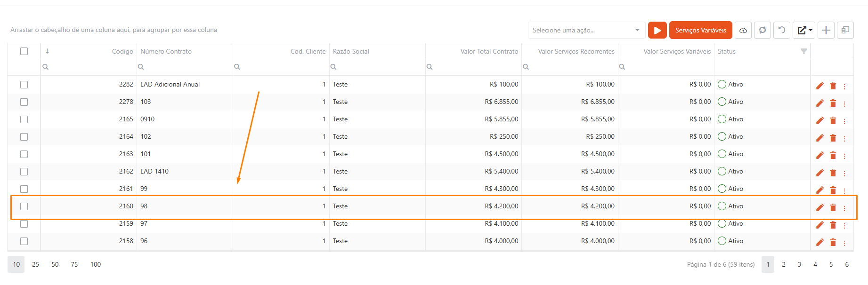
Task: Delete contract 2164 using trash icon
Action: click(x=833, y=138)
